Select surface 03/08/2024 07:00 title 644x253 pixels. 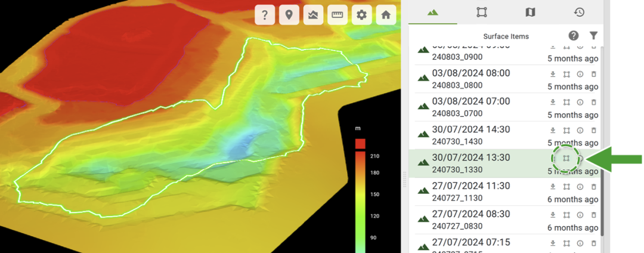pyautogui.click(x=471, y=101)
